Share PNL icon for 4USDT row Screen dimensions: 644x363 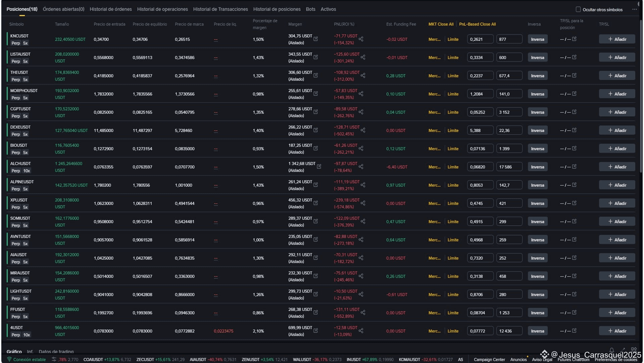click(361, 330)
